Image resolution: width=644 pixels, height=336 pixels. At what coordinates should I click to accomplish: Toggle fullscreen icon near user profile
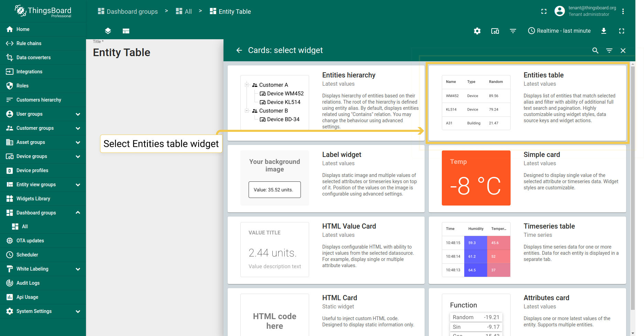point(544,11)
